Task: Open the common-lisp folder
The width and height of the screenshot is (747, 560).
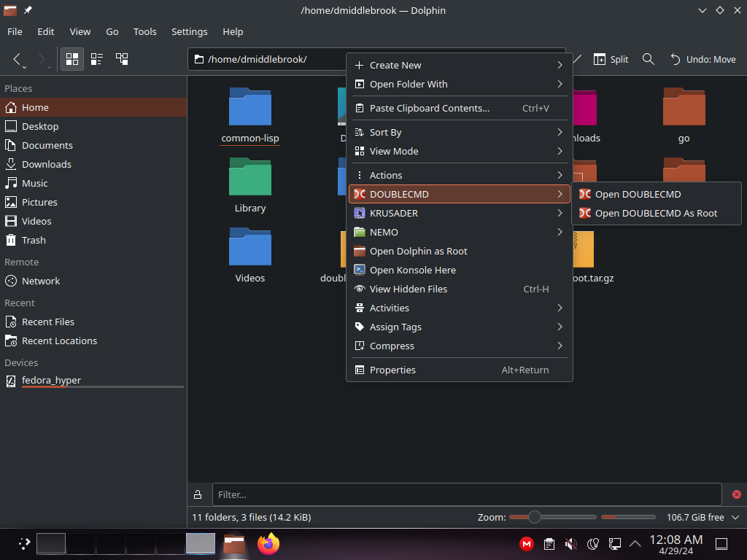Action: [x=250, y=116]
